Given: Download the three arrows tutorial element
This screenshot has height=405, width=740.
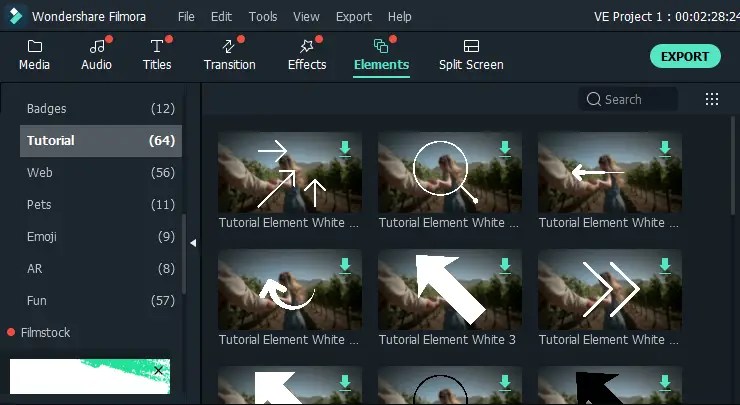Looking at the screenshot, I should click(345, 148).
